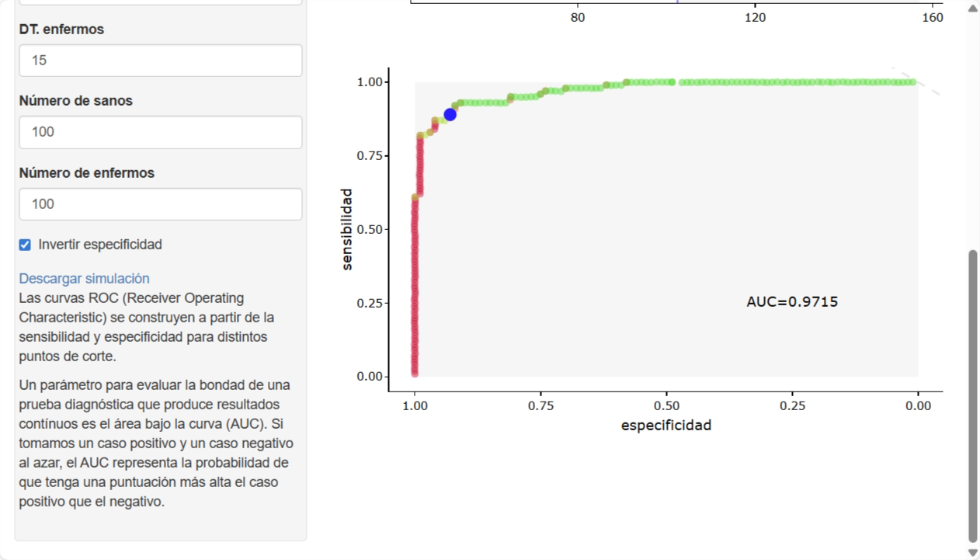This screenshot has width=980, height=560.
Task: Click the 160 tick label on the upper plot
Action: [x=933, y=17]
